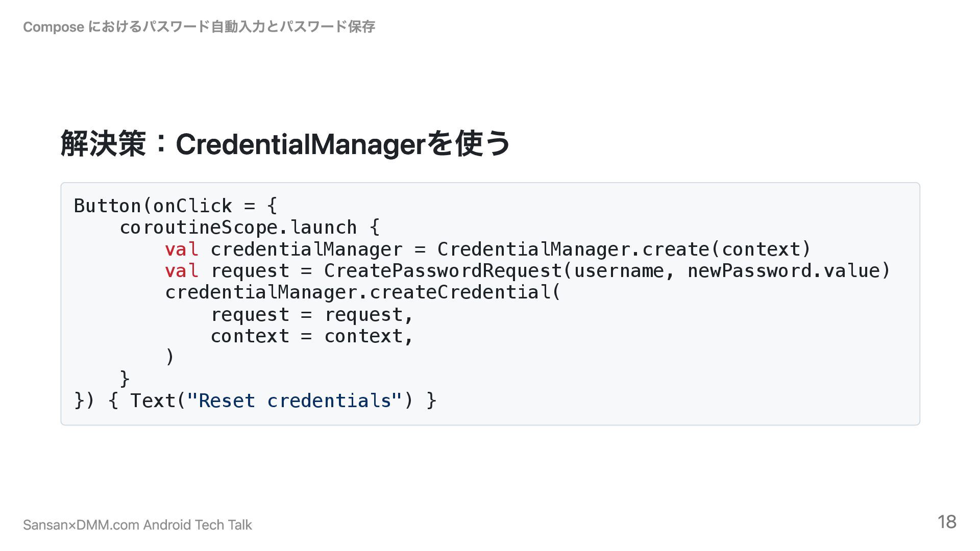Click the second red val keyword
The width and height of the screenshot is (980, 551).
tap(181, 271)
